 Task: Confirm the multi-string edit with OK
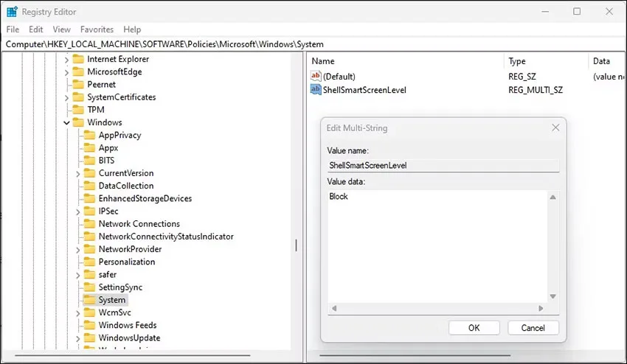[x=474, y=328]
